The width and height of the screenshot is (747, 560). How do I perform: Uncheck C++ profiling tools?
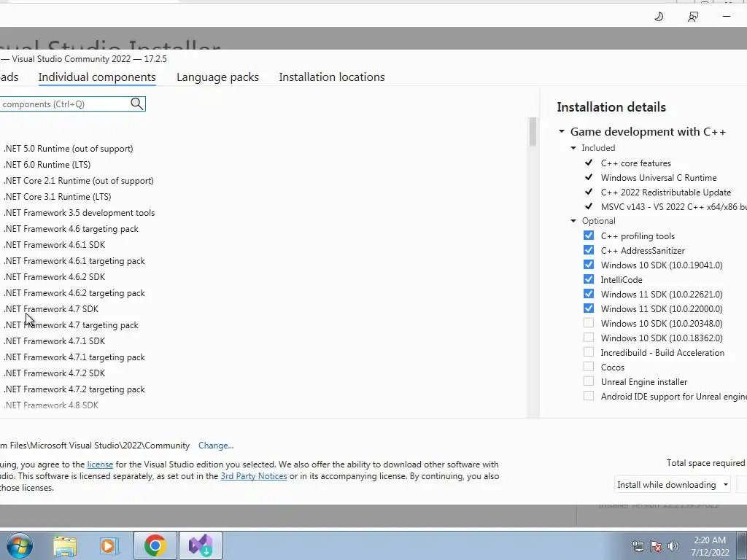click(589, 236)
